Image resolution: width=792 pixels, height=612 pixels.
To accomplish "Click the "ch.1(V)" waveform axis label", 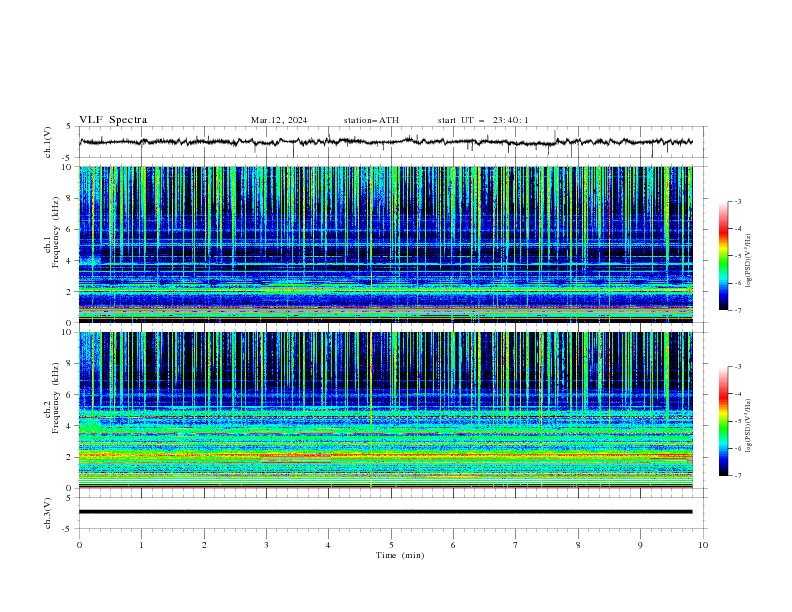I will pos(48,142).
